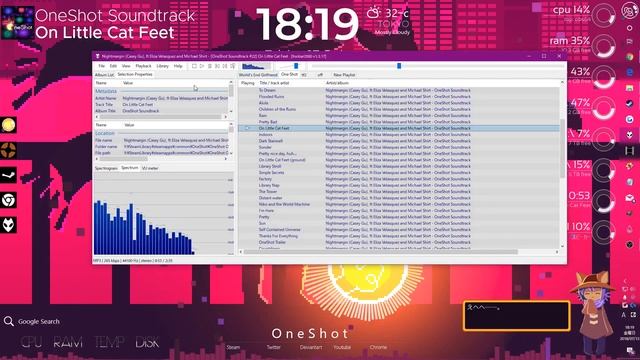Click the foobar2000 alien icon on taskbar
640x360 pixels.
click(629, 135)
